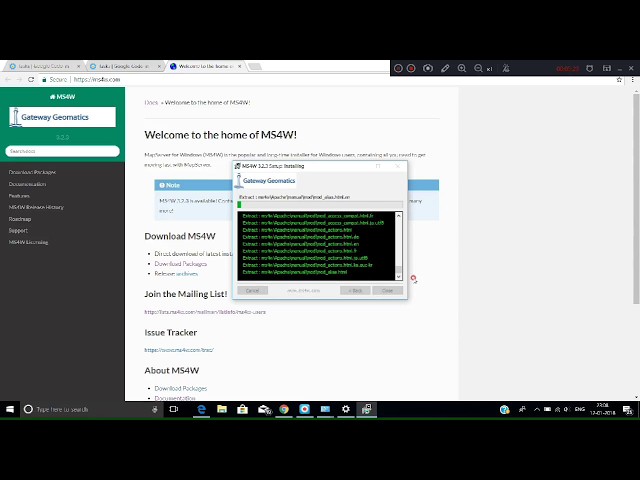640x480 pixels.
Task: Click the installer's green progress bar
Action: pos(320,204)
